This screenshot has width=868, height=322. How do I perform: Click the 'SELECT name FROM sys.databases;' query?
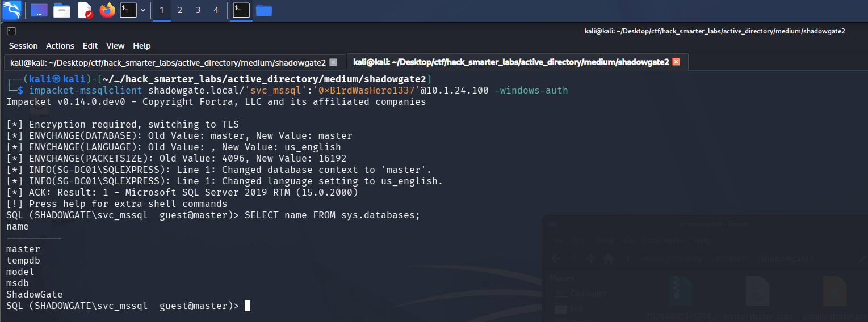click(x=332, y=215)
